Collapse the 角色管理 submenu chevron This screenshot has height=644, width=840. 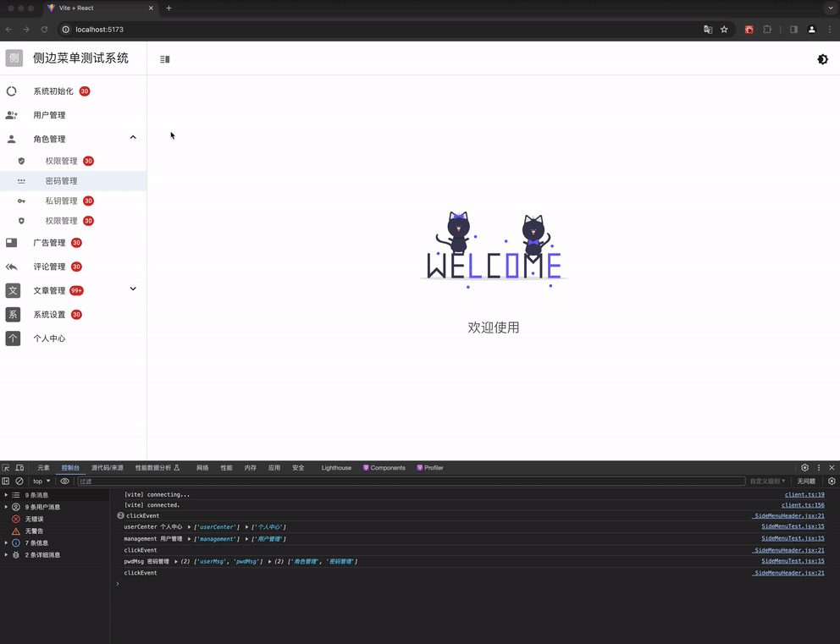(x=133, y=136)
